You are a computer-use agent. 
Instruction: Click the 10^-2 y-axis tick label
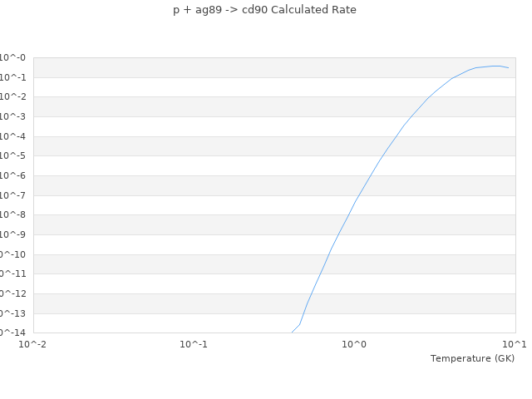(14, 97)
